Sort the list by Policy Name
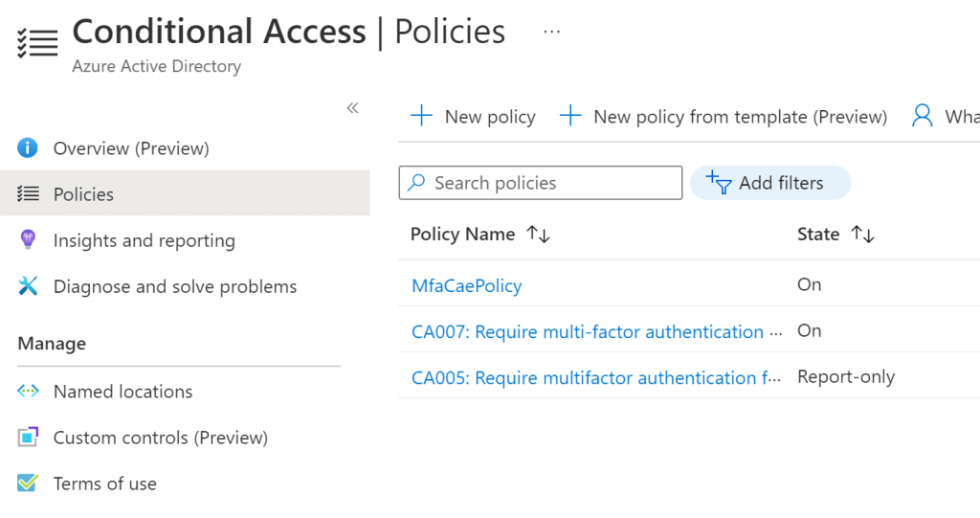 (x=538, y=235)
